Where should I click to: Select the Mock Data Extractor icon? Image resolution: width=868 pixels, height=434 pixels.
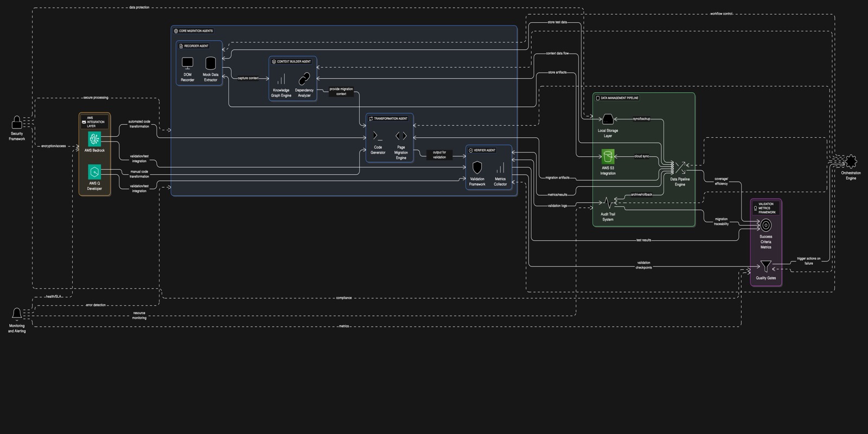pos(210,63)
